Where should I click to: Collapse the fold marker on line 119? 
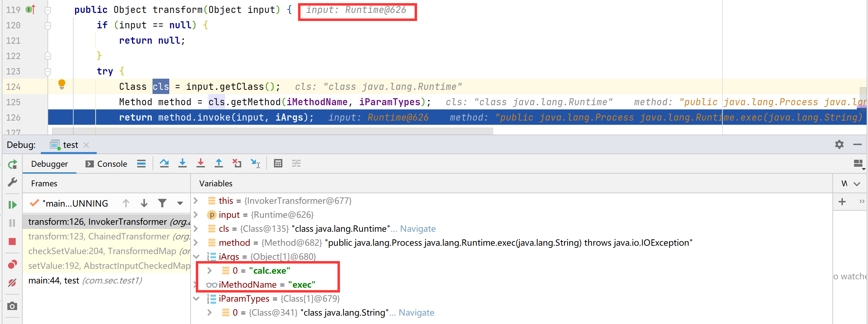48,10
